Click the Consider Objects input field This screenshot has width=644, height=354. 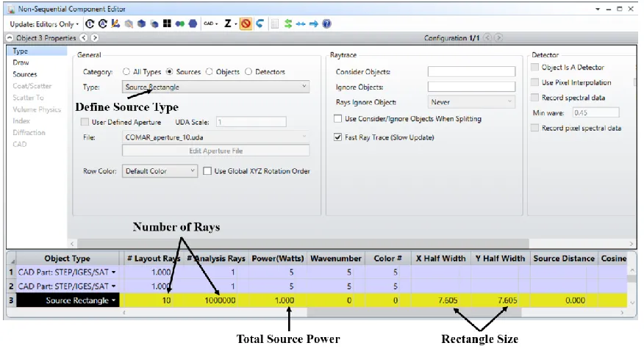(471, 72)
